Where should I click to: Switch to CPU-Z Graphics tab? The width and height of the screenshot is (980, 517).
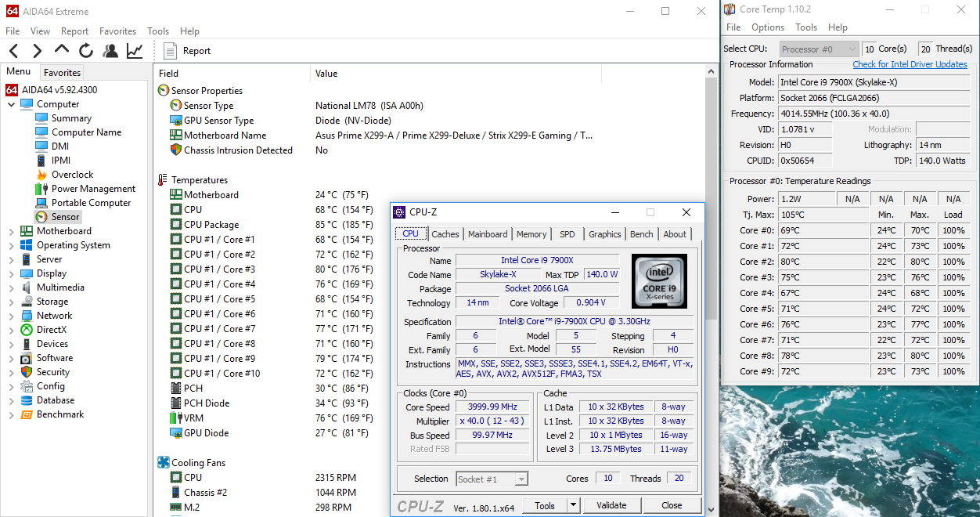point(605,233)
